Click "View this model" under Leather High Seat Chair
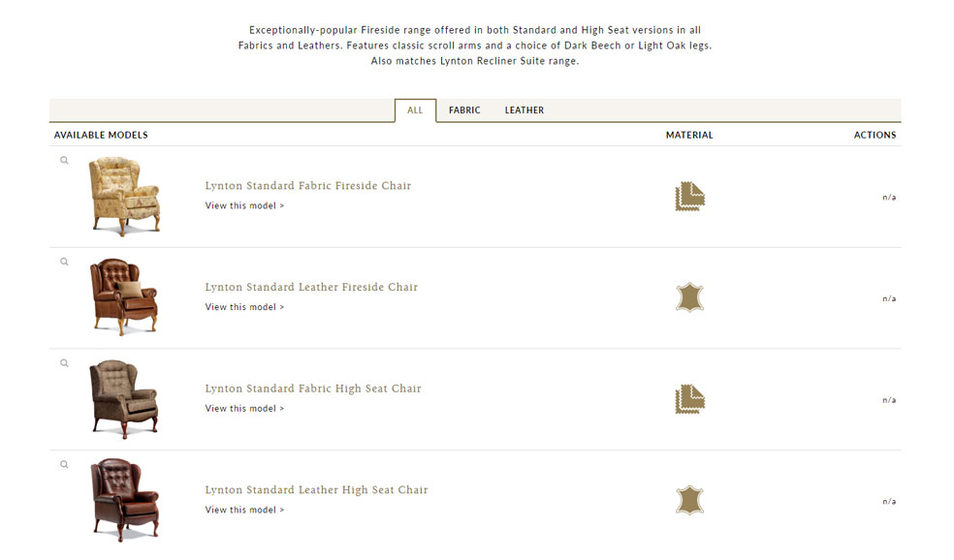This screenshot has width=954, height=560. tap(244, 510)
